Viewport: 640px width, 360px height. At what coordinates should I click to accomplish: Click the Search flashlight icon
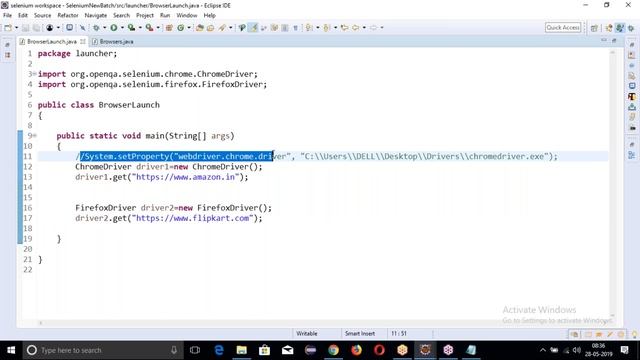click(222, 28)
